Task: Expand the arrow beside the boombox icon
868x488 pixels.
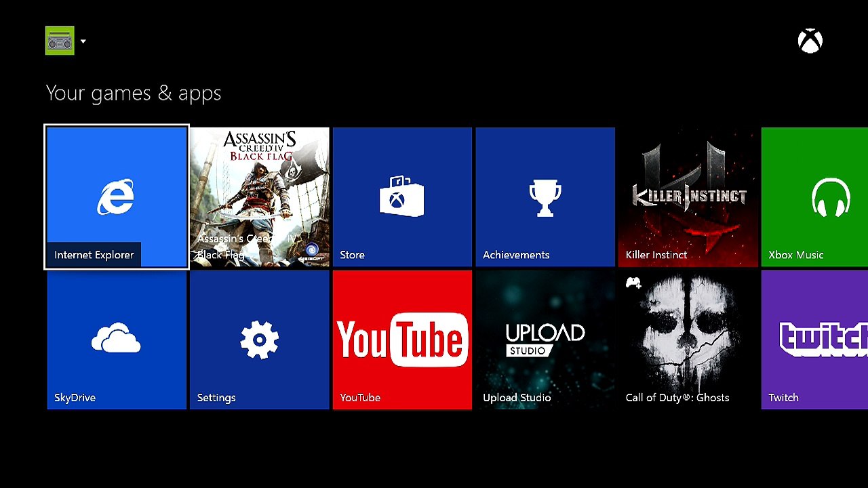Action: (83, 41)
